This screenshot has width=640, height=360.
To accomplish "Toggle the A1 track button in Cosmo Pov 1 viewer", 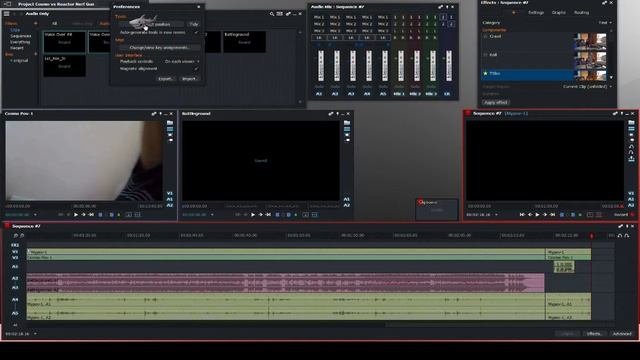I will pyautogui.click(x=170, y=199).
